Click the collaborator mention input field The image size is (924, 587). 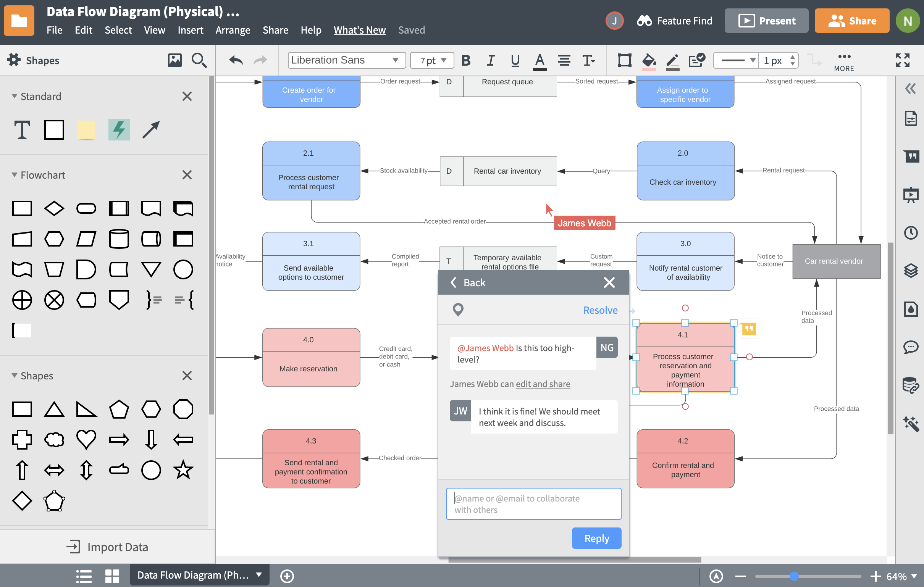coord(534,503)
